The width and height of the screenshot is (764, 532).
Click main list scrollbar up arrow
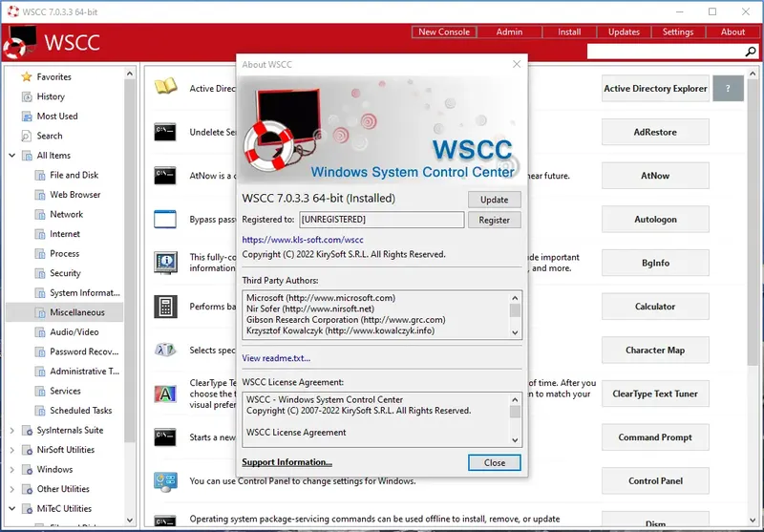pos(753,74)
